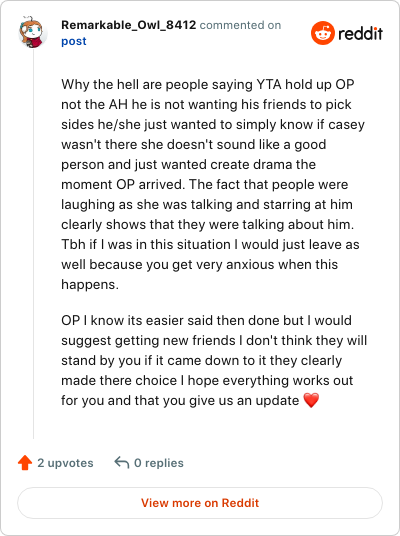The width and height of the screenshot is (400, 536).
Task: Click the word "happens." ending the first paragraph
Action: (x=90, y=284)
